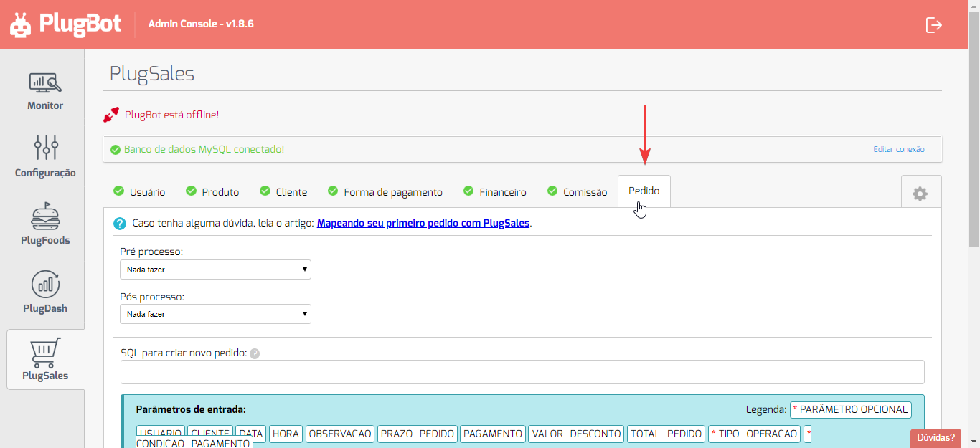Screen dimensions: 980x448
Task: Open the Comissão tab
Action: [578, 191]
